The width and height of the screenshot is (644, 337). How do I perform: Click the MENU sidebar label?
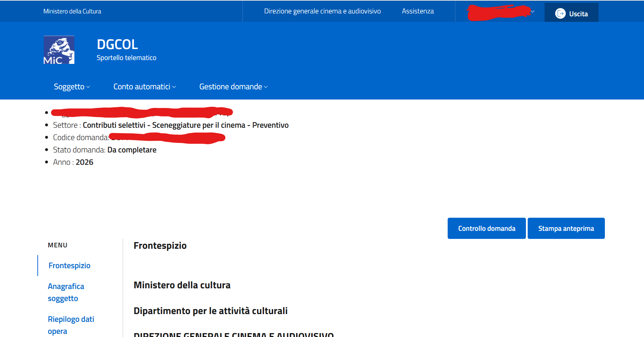[x=57, y=245]
